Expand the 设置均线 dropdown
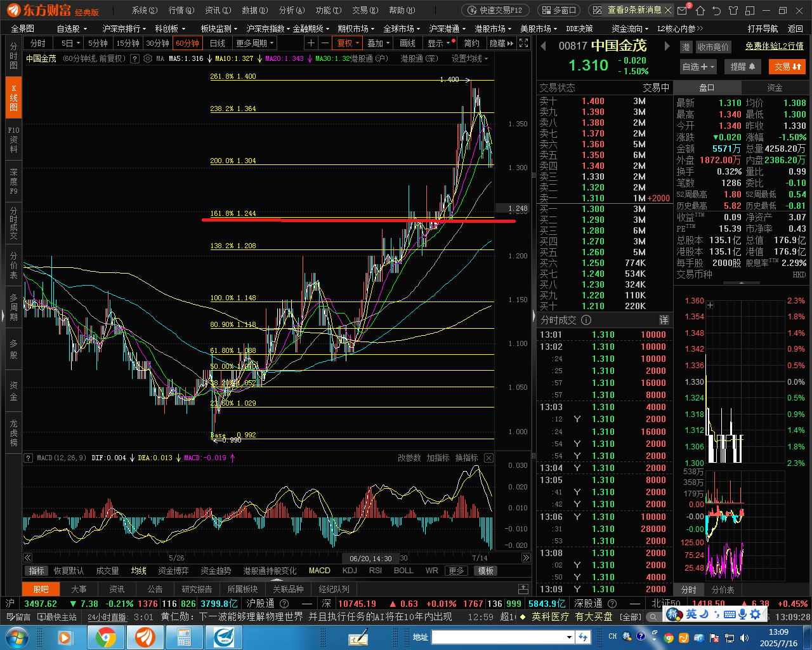This screenshot has width=812, height=650. pos(469,58)
